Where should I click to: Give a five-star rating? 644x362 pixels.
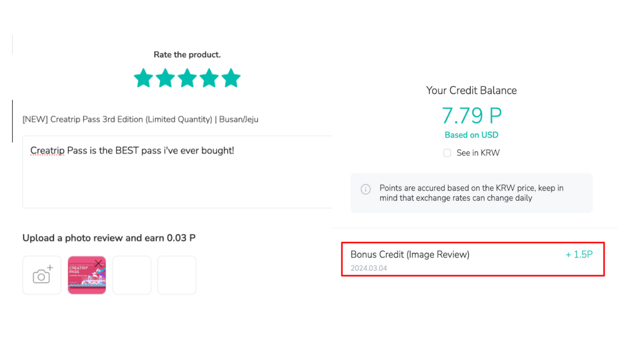click(x=231, y=78)
